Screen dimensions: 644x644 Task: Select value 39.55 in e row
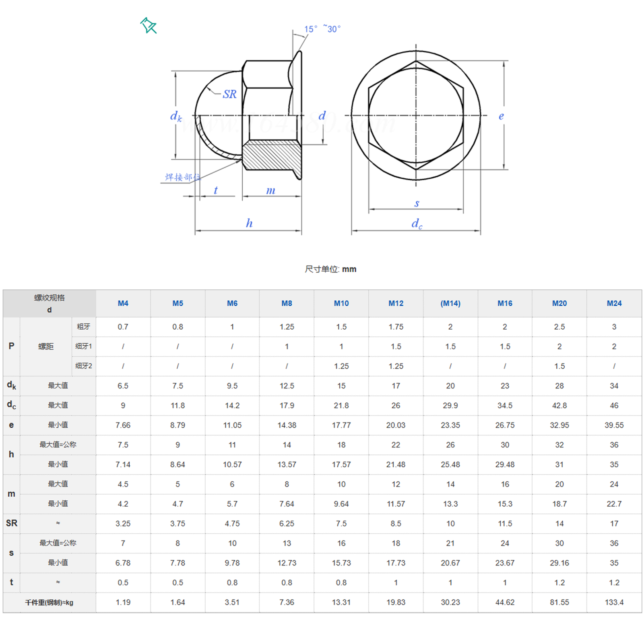pyautogui.click(x=614, y=425)
